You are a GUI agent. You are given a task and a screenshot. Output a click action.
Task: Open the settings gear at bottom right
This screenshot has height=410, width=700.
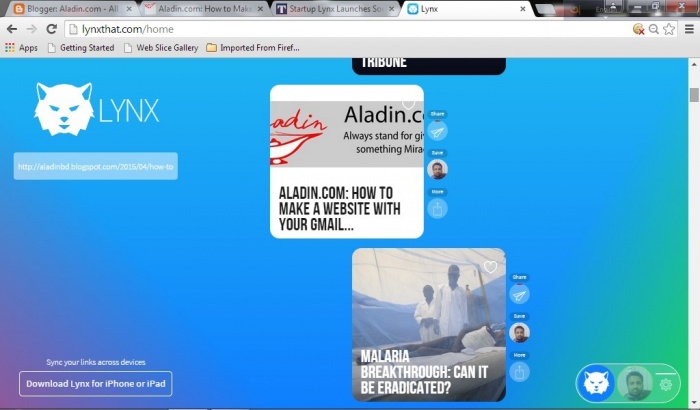[666, 384]
